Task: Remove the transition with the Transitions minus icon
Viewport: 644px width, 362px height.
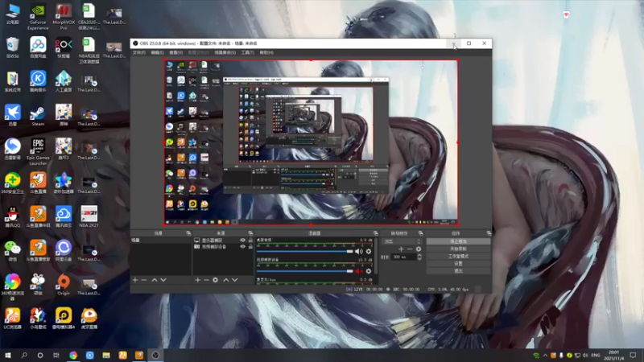Action: [410, 249]
